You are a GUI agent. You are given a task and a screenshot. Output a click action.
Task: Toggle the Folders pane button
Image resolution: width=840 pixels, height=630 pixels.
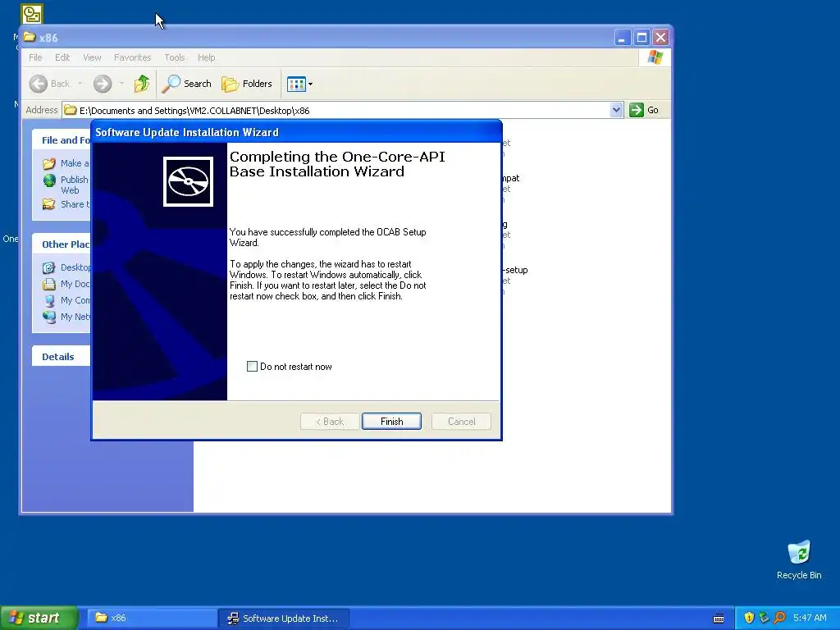(x=248, y=84)
